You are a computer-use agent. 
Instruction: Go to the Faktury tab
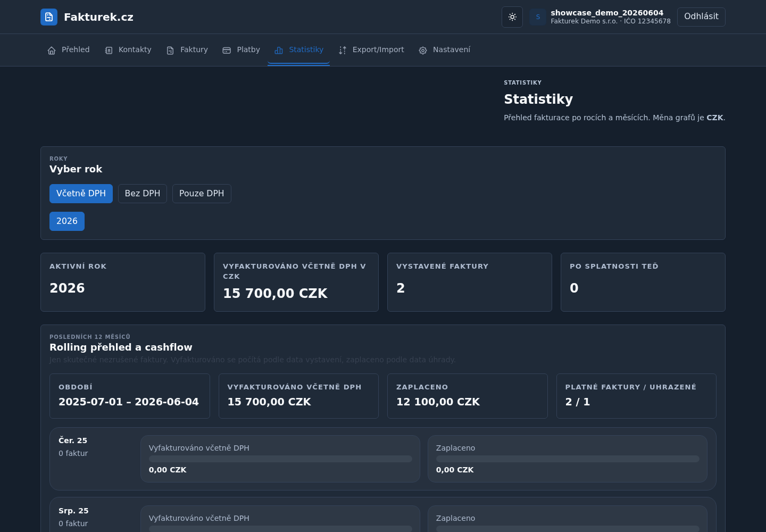[x=187, y=50]
